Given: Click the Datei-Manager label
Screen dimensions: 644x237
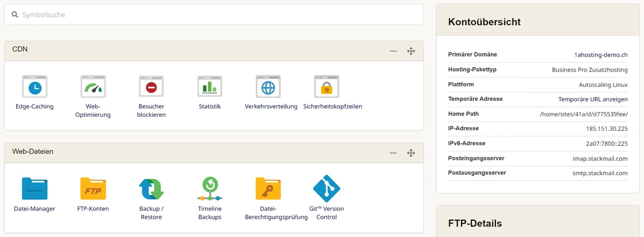Looking at the screenshot, I should tap(34, 209).
